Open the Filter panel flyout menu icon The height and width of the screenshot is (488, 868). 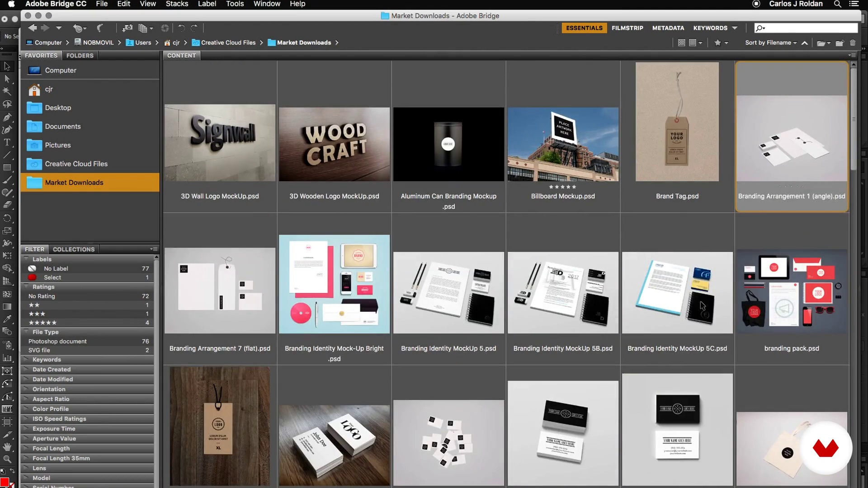click(x=154, y=249)
